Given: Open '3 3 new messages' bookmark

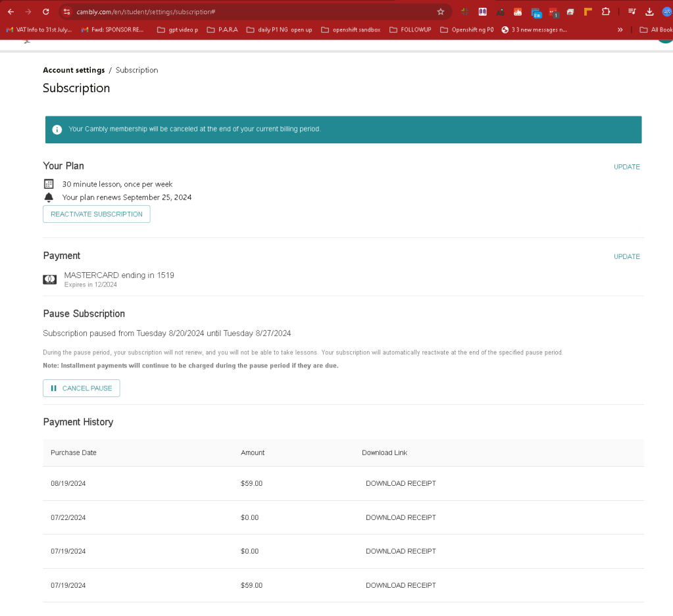Looking at the screenshot, I should click(x=534, y=30).
